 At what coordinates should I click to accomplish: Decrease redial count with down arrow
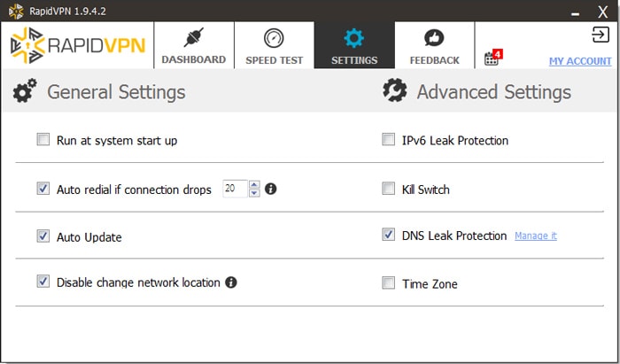click(x=254, y=193)
